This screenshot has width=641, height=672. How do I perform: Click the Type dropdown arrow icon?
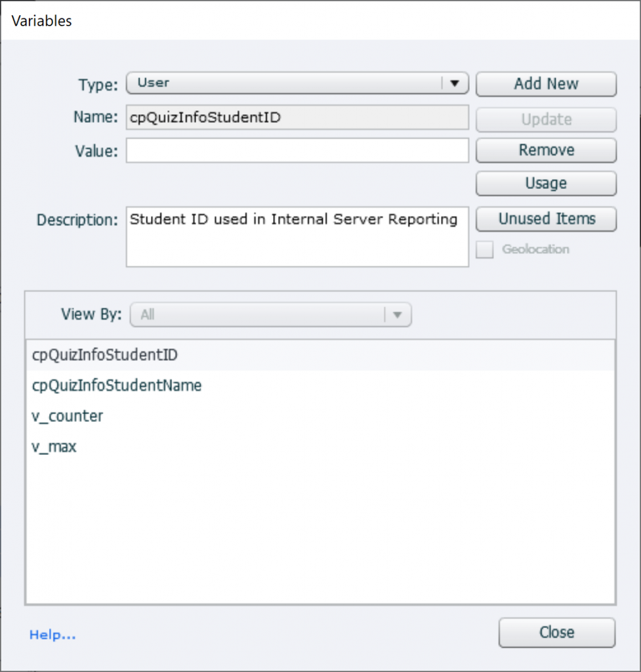coord(455,83)
